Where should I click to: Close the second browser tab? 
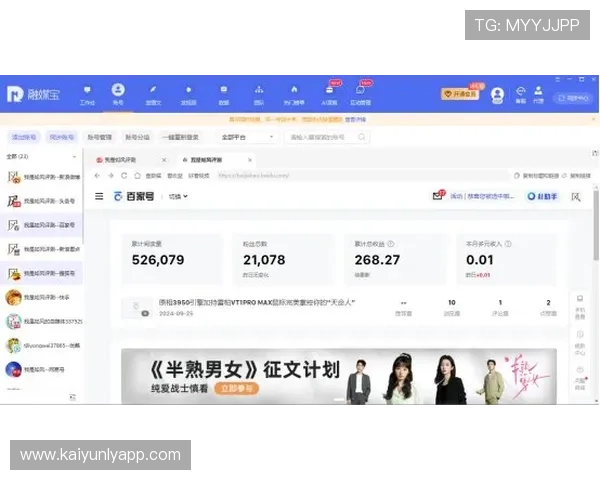pyautogui.click(x=249, y=160)
